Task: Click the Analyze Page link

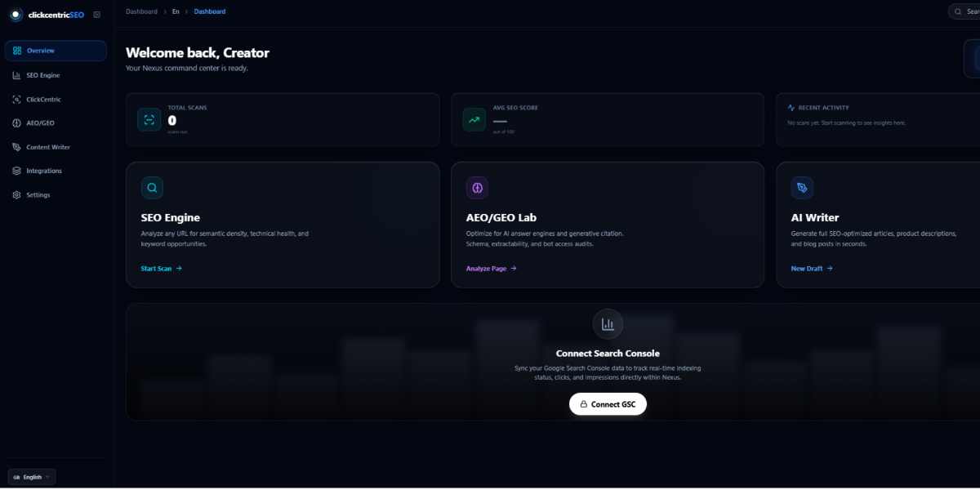Action: tap(491, 268)
